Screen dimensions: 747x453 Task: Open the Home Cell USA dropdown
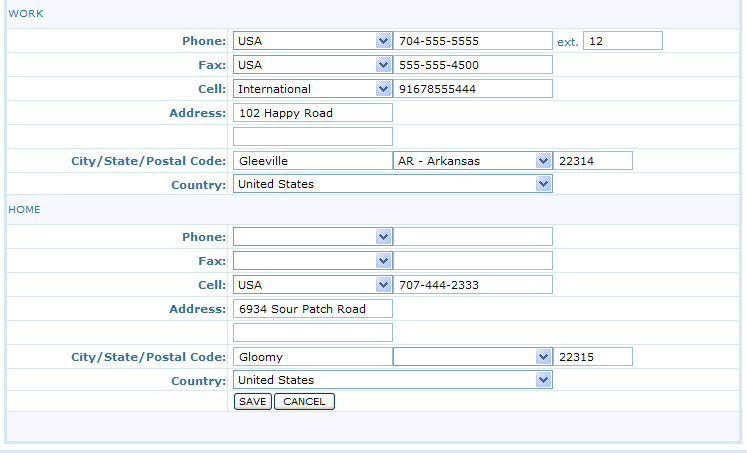click(312, 285)
